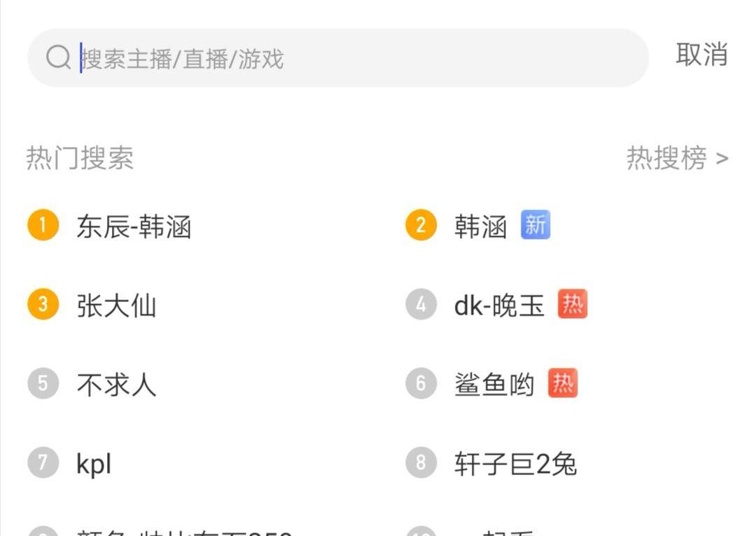Select the kpl search suggestion
Image resolution: width=756 pixels, height=536 pixels.
[x=94, y=464]
